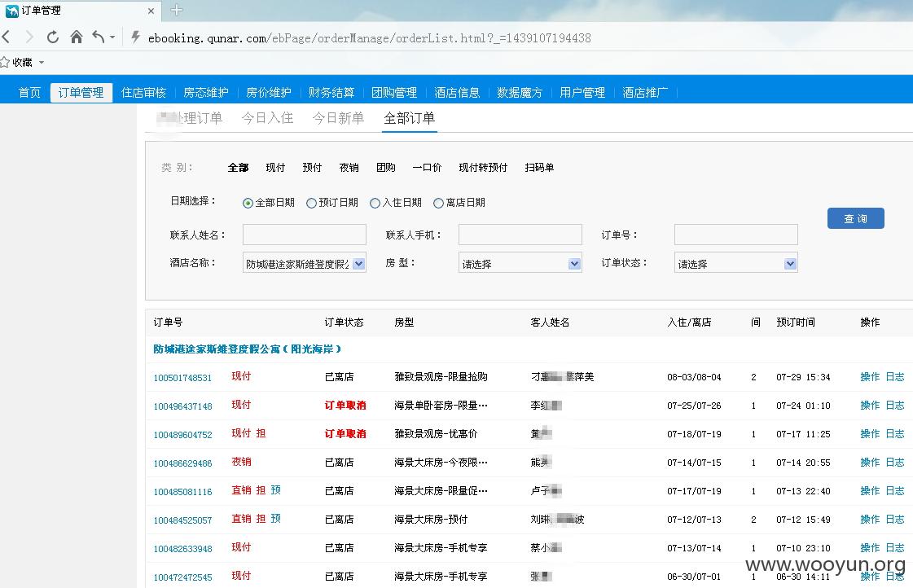Open order number 100486629486
This screenshot has width=913, height=588.
(182, 463)
